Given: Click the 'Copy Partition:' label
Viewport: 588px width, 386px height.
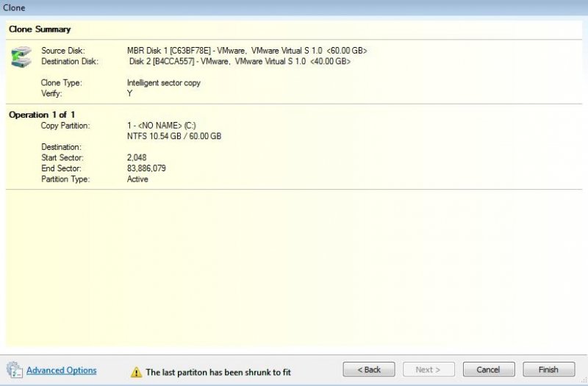Looking at the screenshot, I should (65, 126).
